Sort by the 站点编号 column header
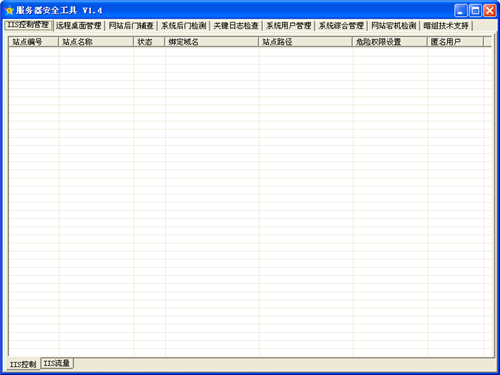 (34, 42)
